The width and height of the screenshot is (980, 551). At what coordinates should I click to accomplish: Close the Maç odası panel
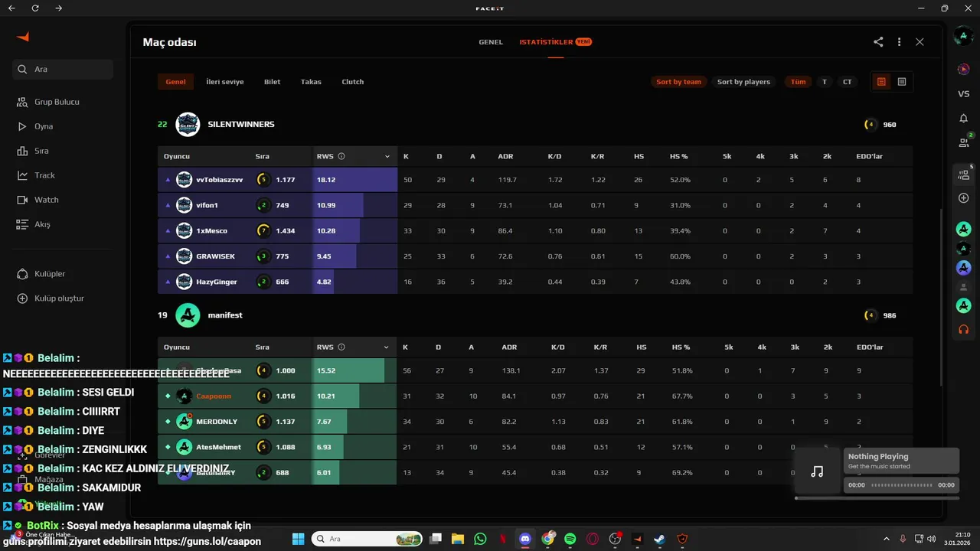(x=920, y=42)
